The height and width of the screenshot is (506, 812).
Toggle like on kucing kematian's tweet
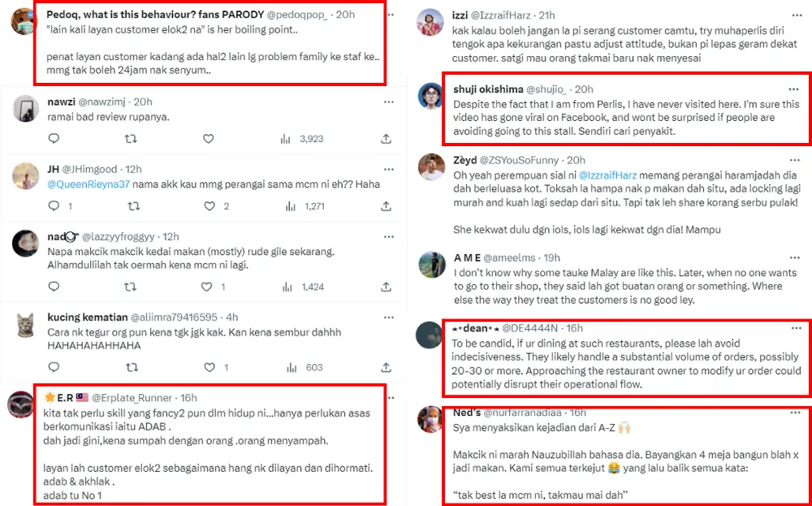coord(208,367)
